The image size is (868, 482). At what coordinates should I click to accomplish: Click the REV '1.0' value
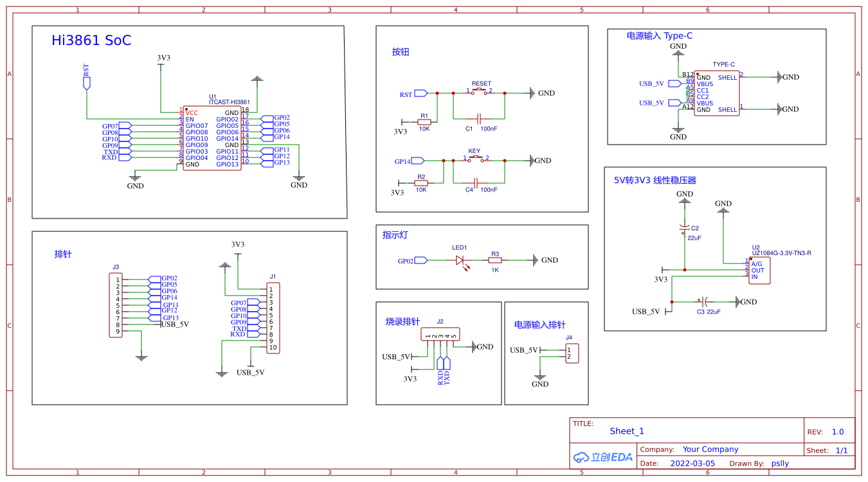coord(838,432)
